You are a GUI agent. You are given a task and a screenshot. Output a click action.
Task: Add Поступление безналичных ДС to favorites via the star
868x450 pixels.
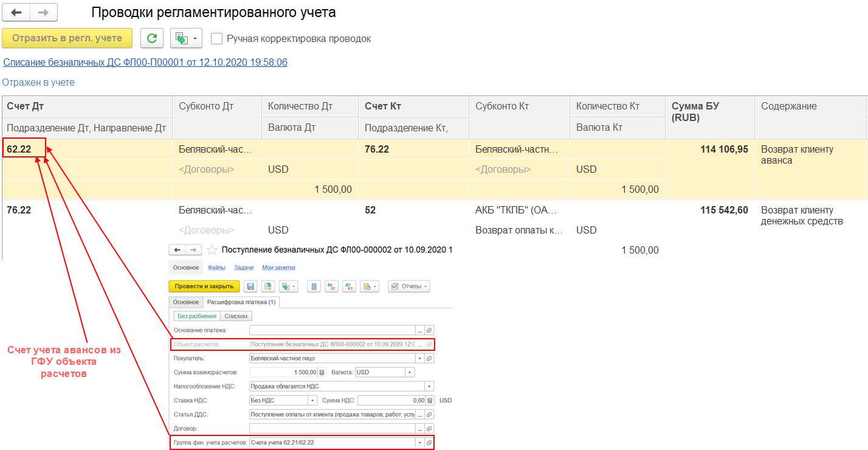pos(212,250)
